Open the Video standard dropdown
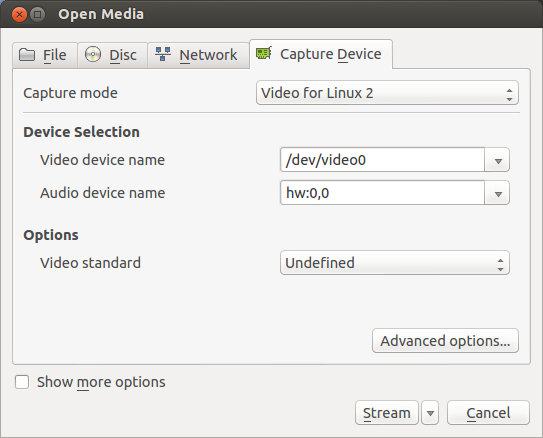543x438 pixels. [x=395, y=263]
